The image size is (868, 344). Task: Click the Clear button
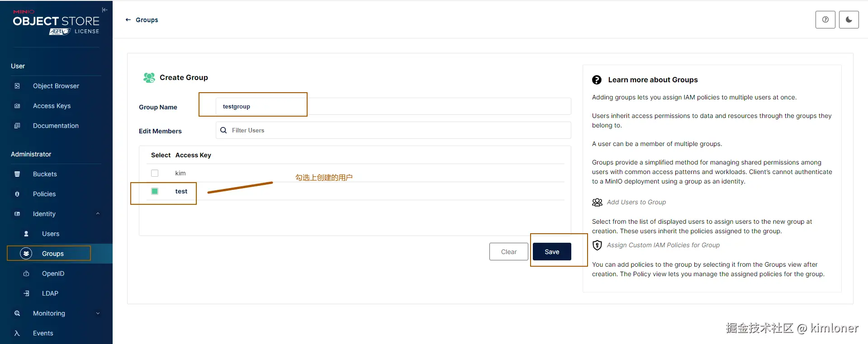(x=509, y=252)
